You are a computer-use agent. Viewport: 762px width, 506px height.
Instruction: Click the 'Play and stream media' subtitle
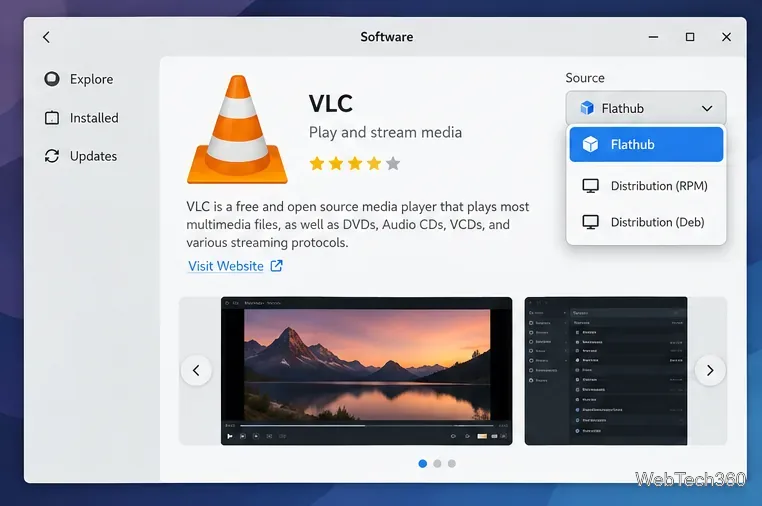coord(385,132)
